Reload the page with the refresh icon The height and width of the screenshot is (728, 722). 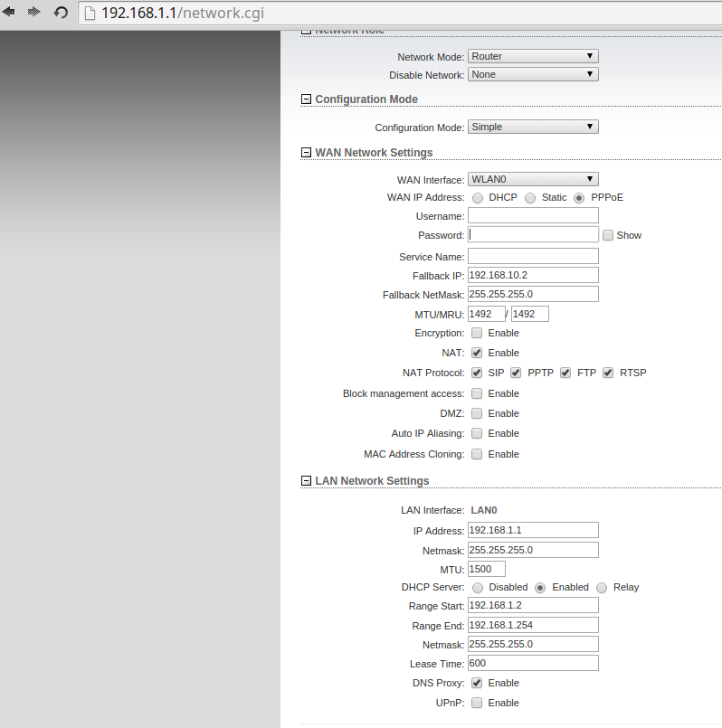[x=61, y=13]
